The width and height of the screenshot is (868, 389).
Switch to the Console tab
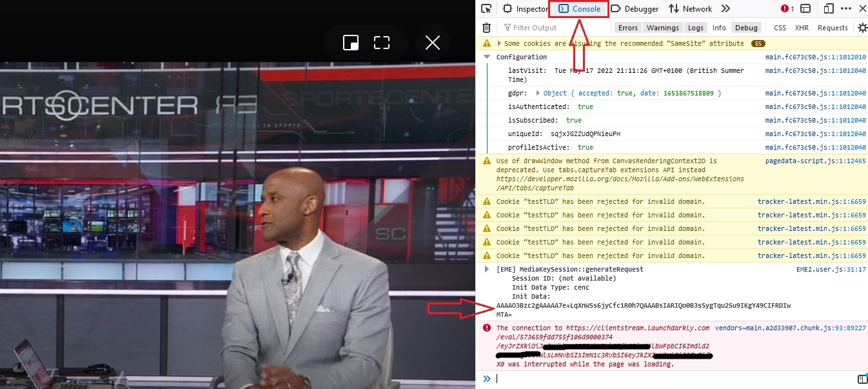coord(579,8)
